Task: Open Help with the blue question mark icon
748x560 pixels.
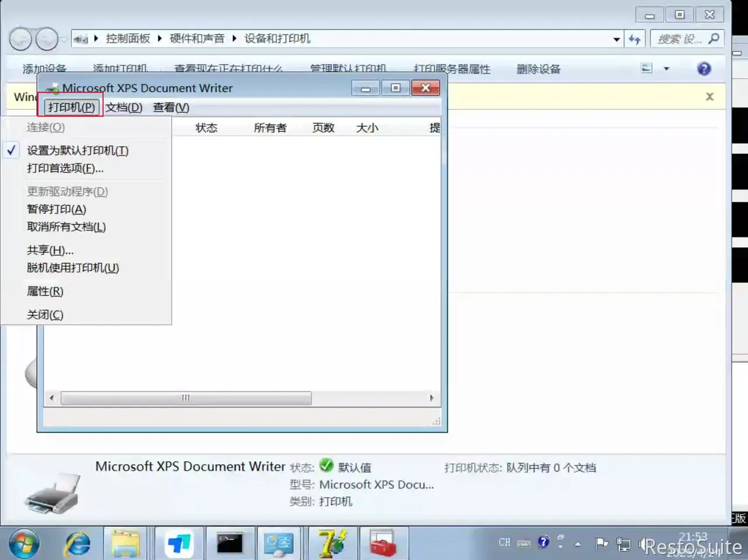Action: (704, 69)
